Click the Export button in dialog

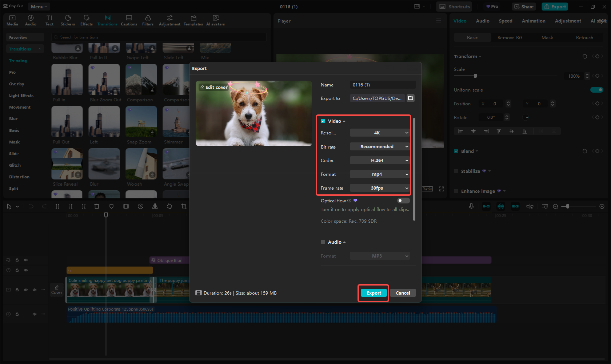coord(374,293)
